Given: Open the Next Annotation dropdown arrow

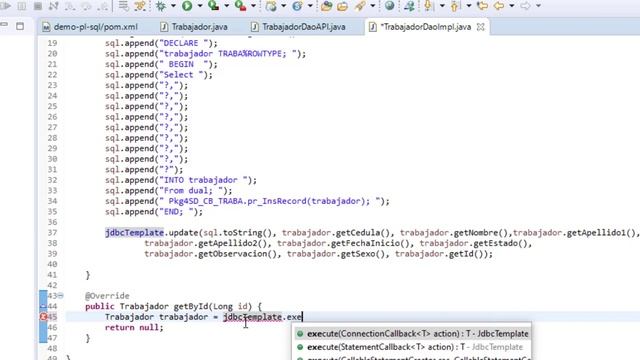Looking at the screenshot, I should coord(442,6).
